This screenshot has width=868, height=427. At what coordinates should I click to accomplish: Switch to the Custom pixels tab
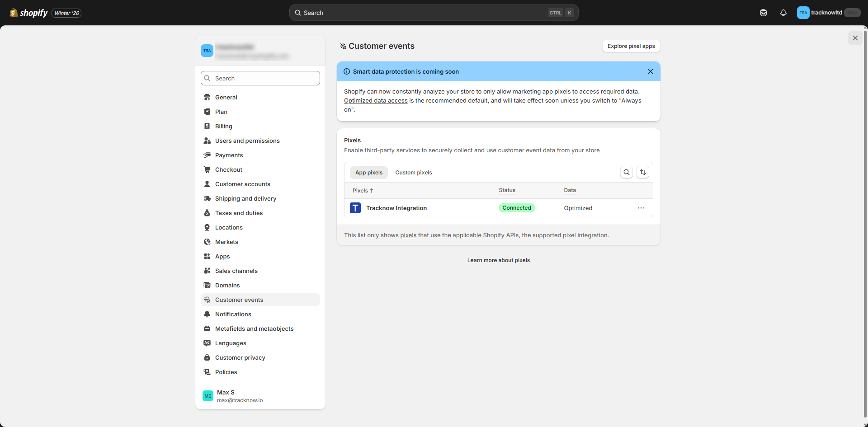(x=413, y=173)
